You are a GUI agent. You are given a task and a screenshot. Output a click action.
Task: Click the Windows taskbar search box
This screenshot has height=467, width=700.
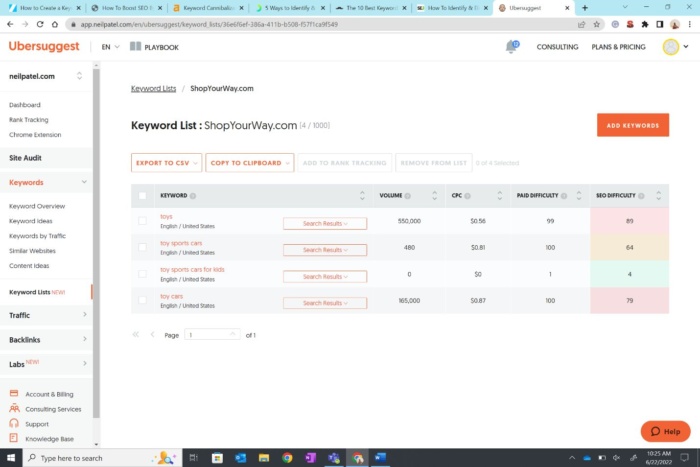pos(102,458)
